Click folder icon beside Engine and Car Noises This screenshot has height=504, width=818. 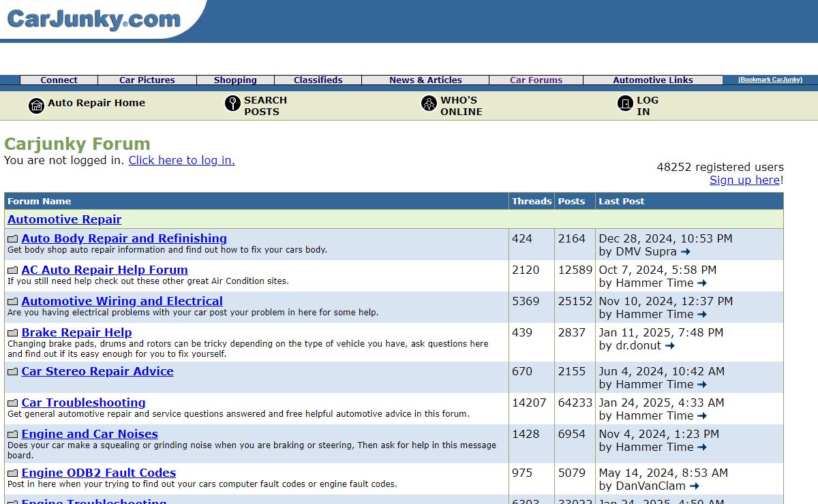pos(13,435)
